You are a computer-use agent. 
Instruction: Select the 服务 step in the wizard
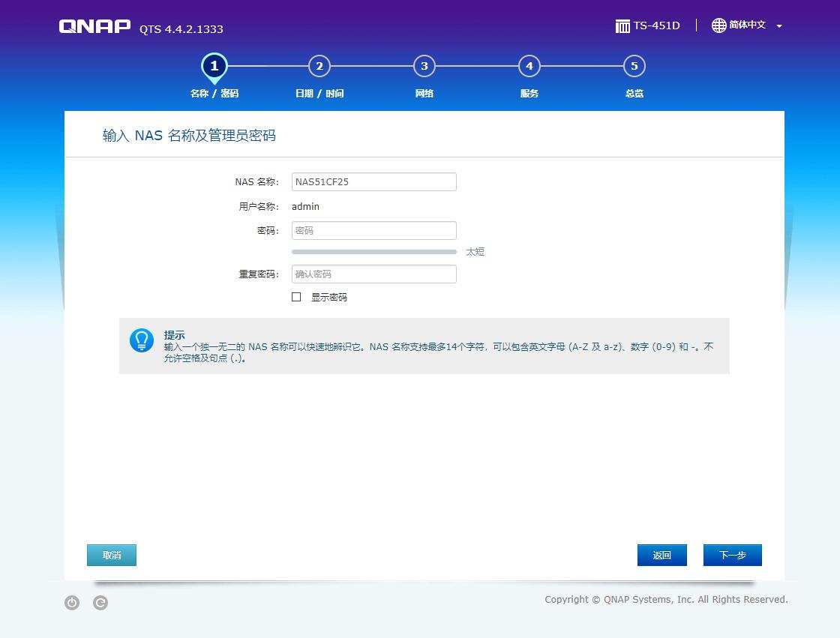point(529,66)
